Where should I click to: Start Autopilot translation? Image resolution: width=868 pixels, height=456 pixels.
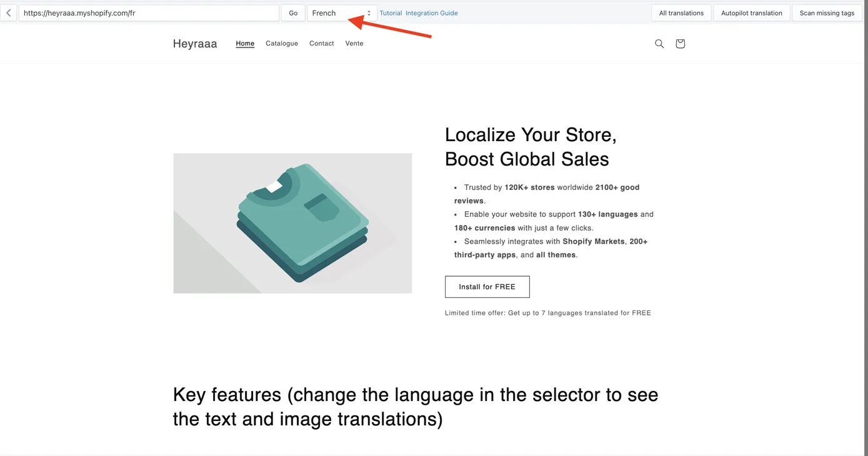[752, 13]
